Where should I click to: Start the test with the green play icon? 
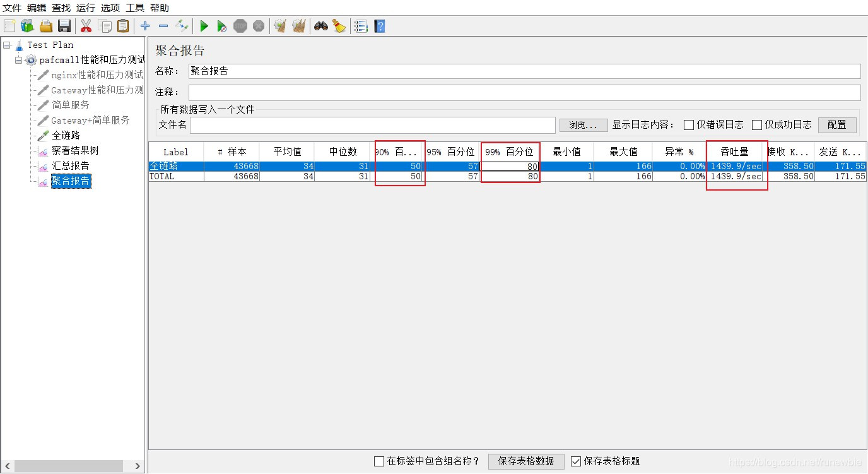pyautogui.click(x=204, y=26)
